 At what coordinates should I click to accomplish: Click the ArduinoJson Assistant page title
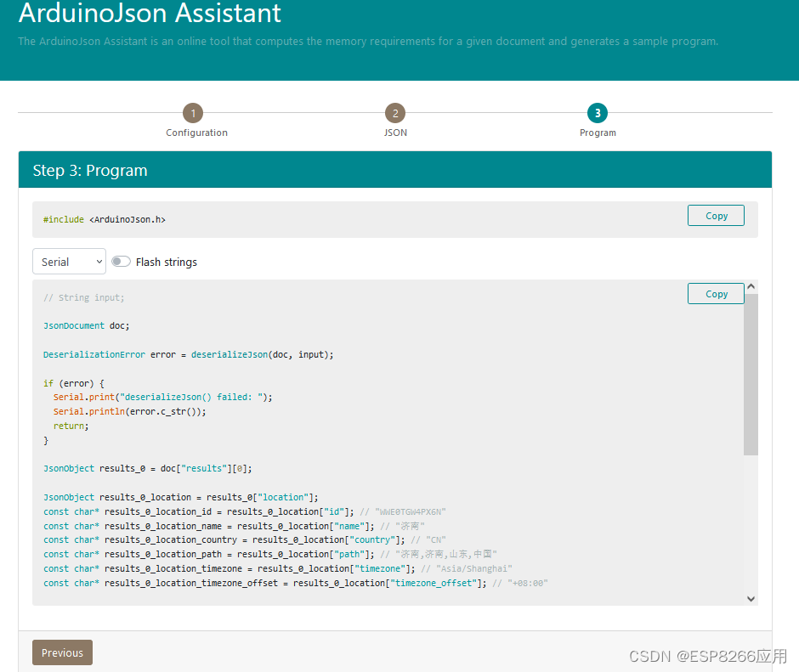coord(150,14)
